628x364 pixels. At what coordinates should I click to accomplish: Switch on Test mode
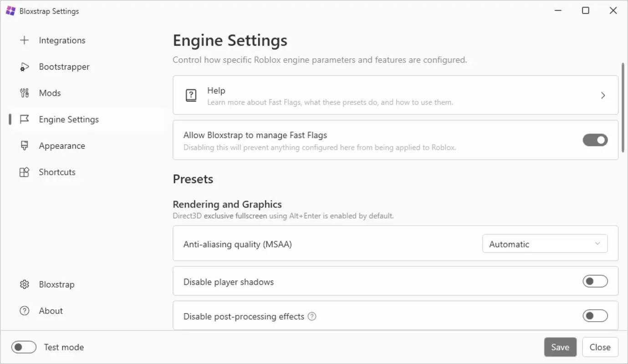click(24, 347)
